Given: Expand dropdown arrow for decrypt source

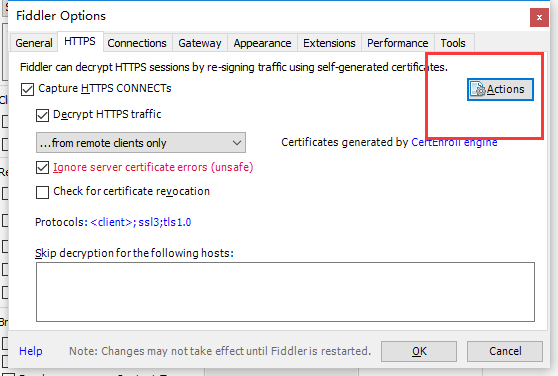Looking at the screenshot, I should 237,143.
